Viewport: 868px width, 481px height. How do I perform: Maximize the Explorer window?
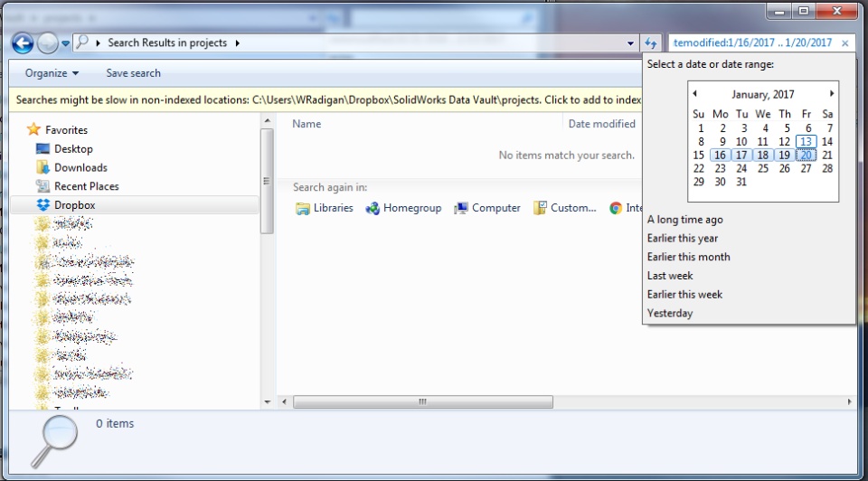[804, 11]
